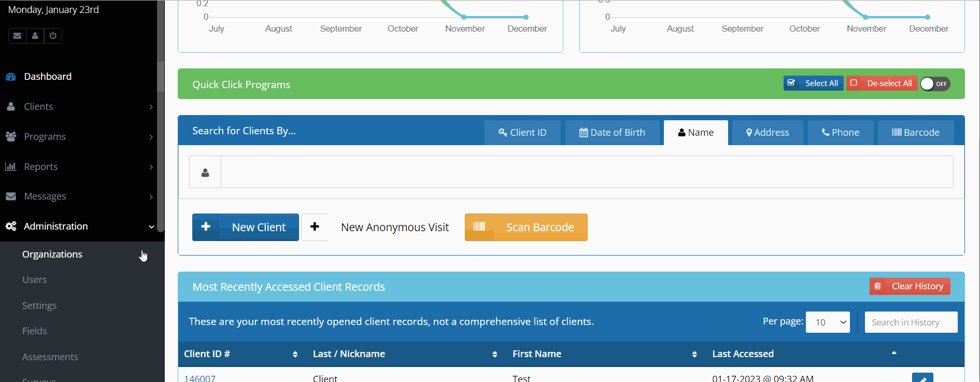
Task: Toggle the Quick Click Programs OFF switch
Action: point(935,83)
